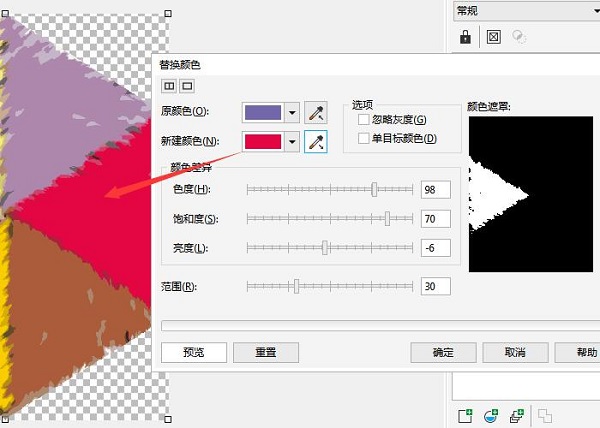Click the boxed X icon beside the lock

492,37
